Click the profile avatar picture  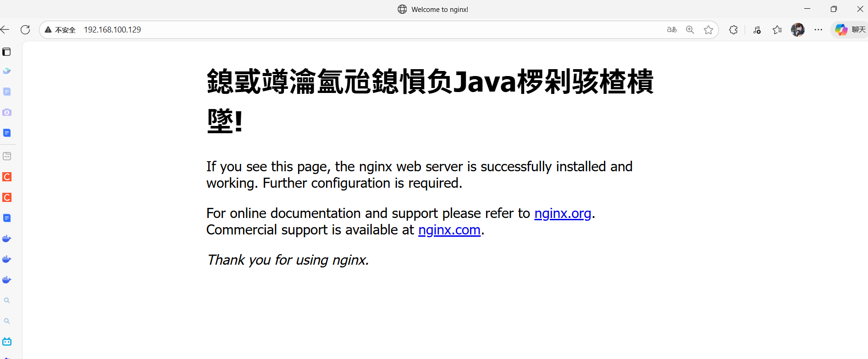pos(798,30)
